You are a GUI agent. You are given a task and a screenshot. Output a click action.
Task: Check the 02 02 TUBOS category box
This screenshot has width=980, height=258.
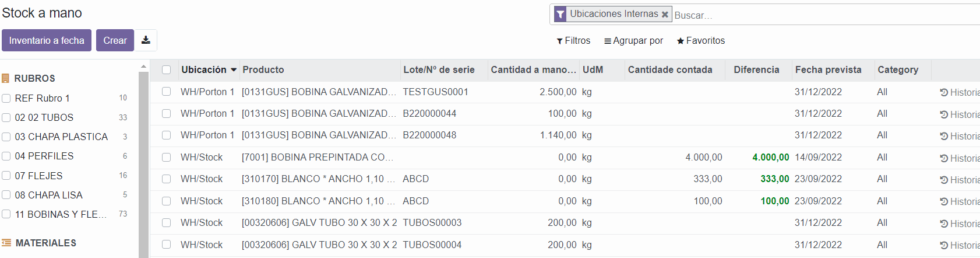pyautogui.click(x=6, y=117)
